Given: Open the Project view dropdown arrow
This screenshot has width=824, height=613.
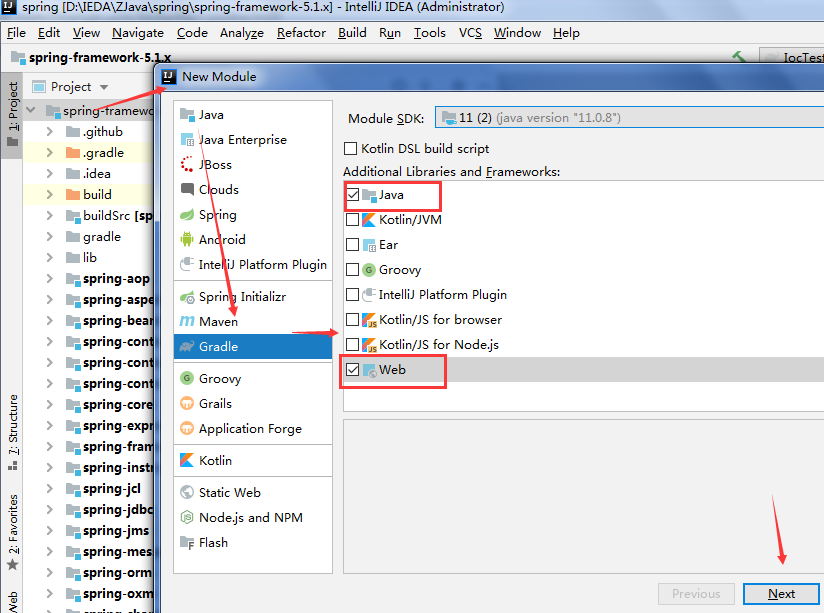Looking at the screenshot, I should tap(104, 87).
